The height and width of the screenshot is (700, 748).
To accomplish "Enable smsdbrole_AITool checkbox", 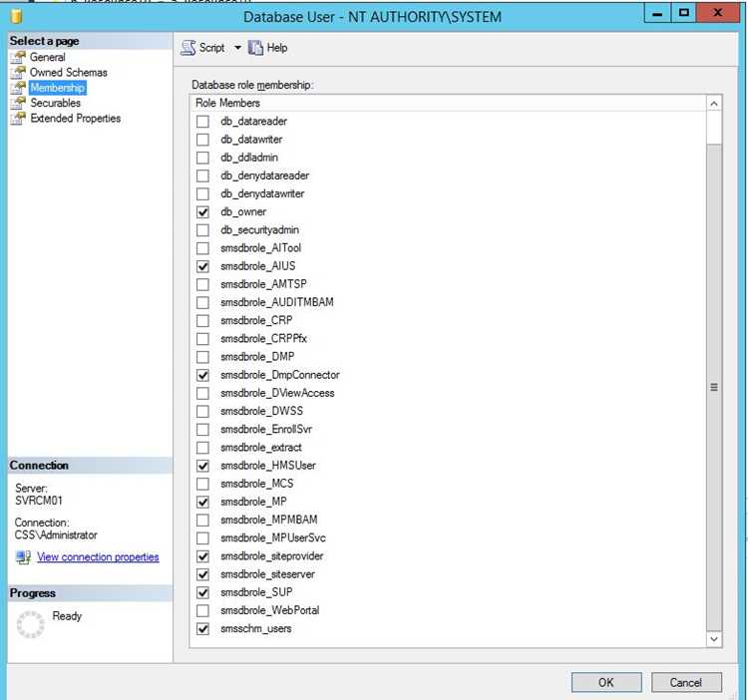I will coord(202,248).
